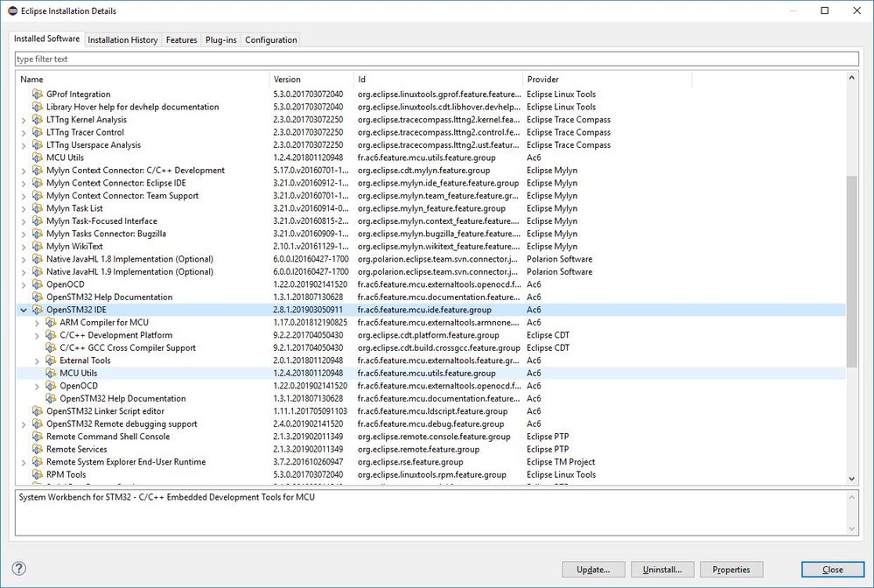Click the Mylyn Task-Focused Interface icon

click(38, 220)
